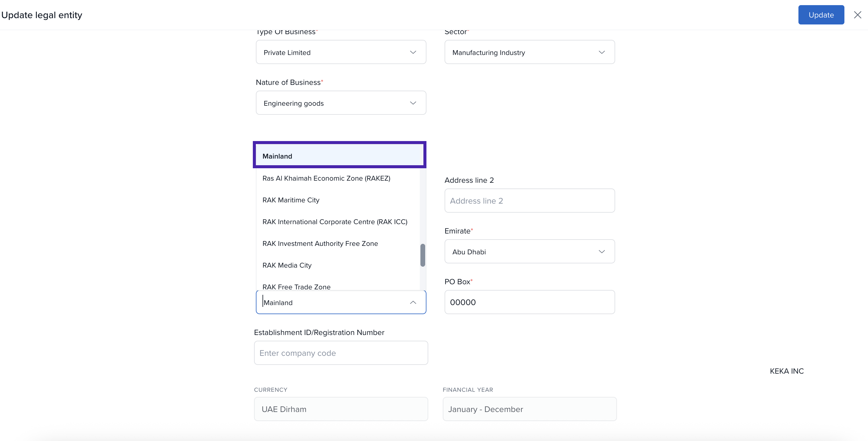Close the Update legal entity dialog
The width and height of the screenshot is (868, 441).
(x=857, y=15)
